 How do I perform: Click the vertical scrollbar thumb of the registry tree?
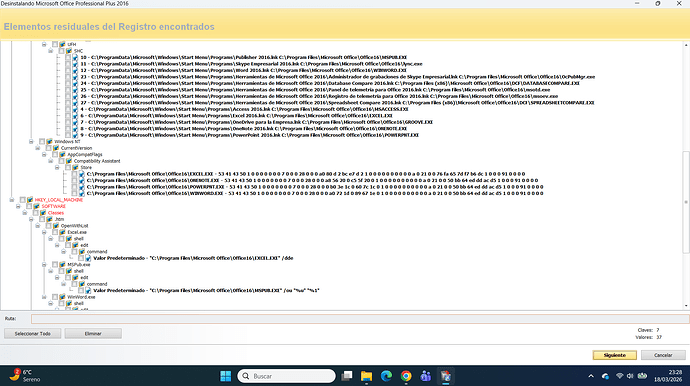[686, 202]
